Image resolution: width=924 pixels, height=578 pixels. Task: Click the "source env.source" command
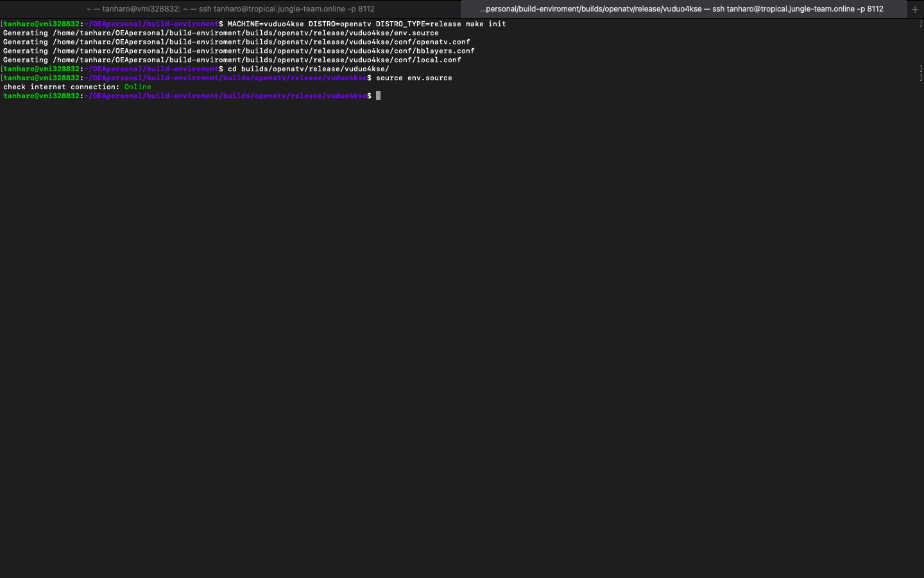[414, 78]
